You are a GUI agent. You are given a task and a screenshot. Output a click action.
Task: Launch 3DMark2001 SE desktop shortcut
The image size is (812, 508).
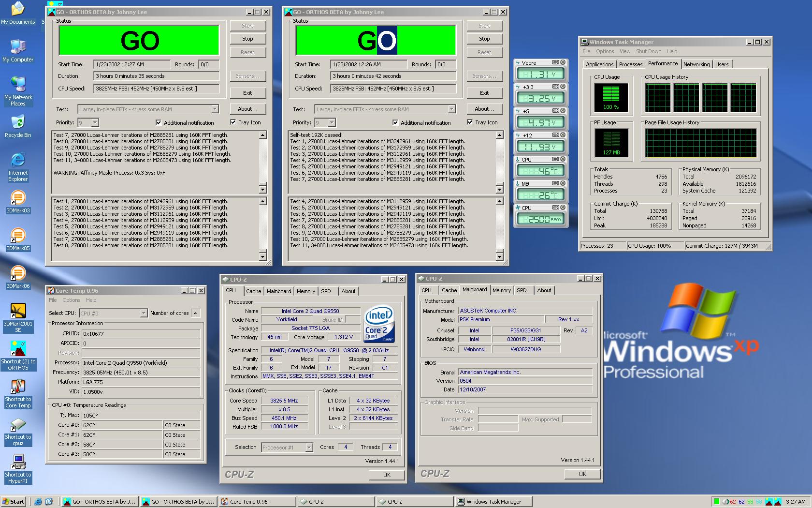18,318
